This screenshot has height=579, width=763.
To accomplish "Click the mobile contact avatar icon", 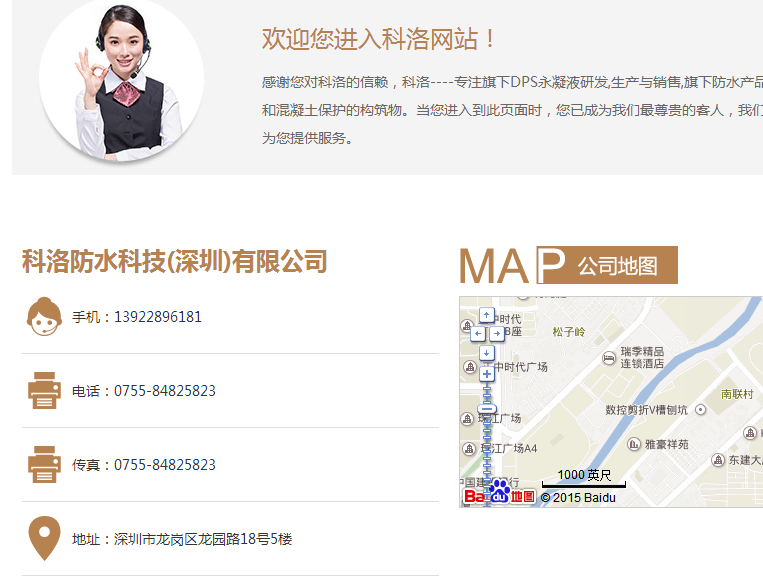I will pos(43,317).
